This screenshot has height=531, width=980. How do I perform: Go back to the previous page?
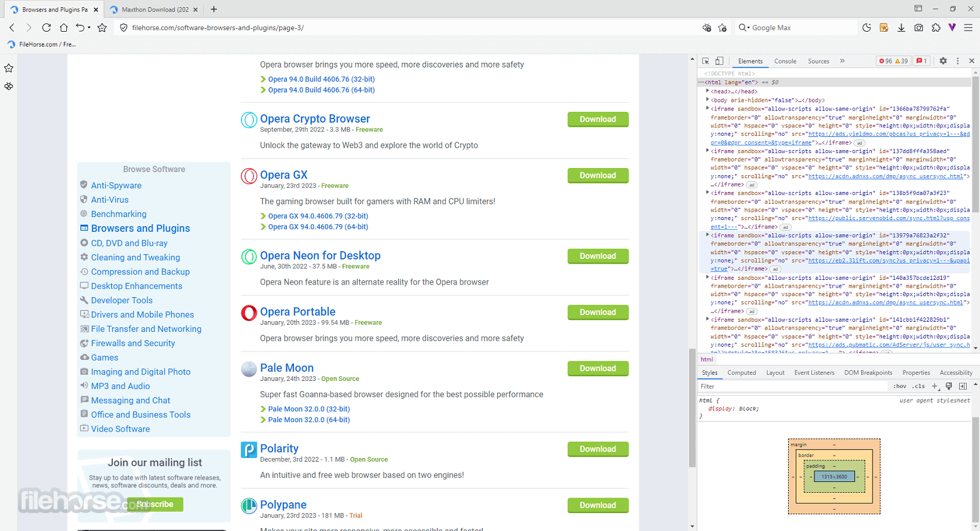12,28
